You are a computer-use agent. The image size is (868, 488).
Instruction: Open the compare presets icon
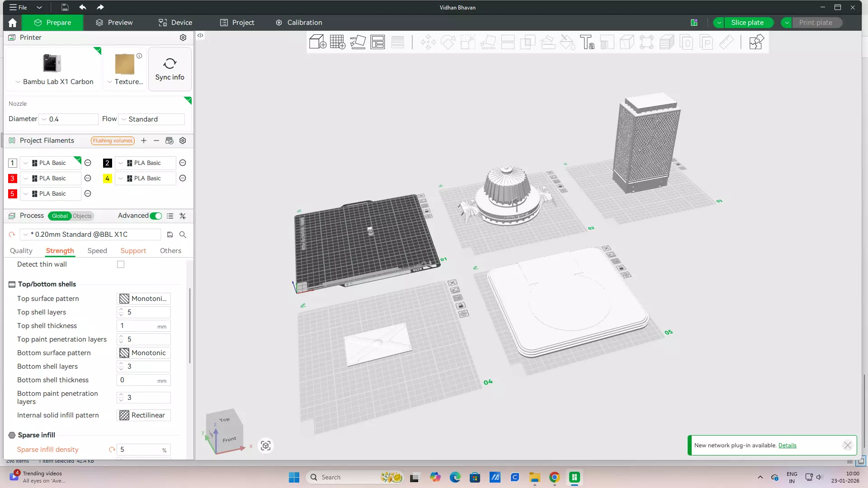coord(183,216)
